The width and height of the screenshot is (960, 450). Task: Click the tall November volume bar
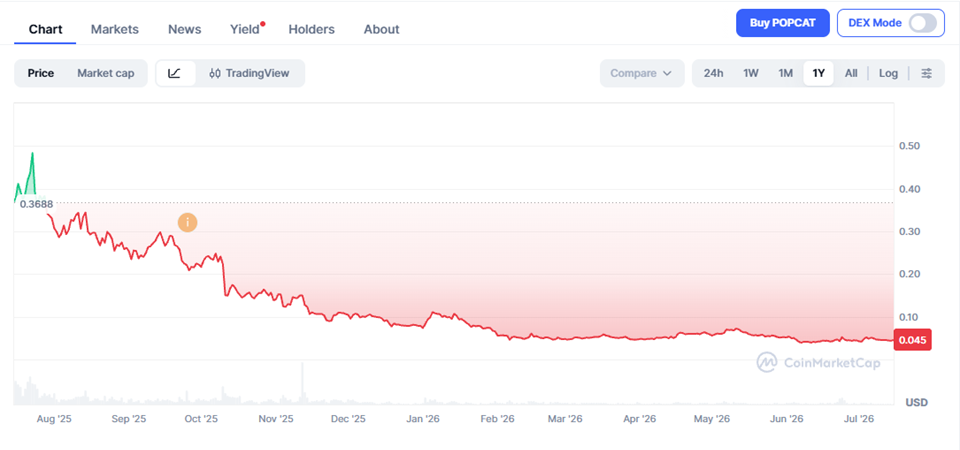tap(302, 383)
